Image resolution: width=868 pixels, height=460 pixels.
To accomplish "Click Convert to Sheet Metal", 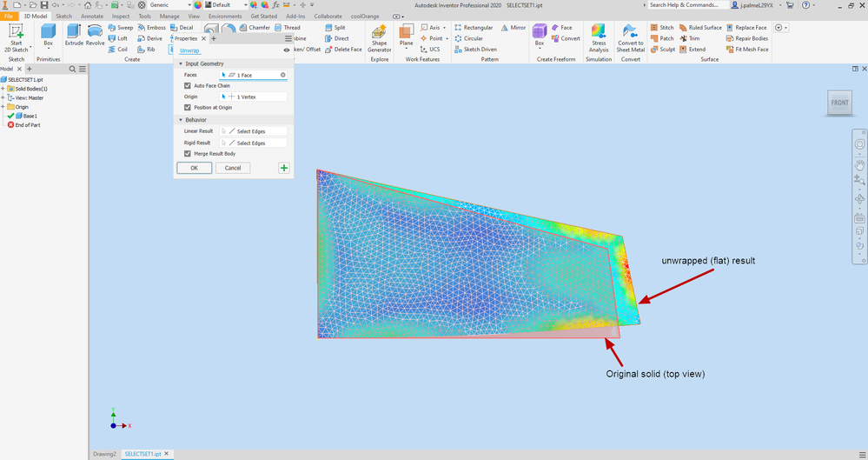I will click(631, 35).
